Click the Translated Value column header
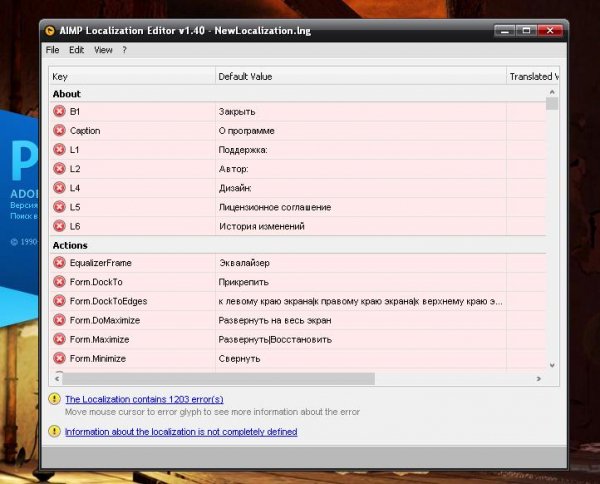Viewport: 600px width, 484px height. tap(533, 76)
